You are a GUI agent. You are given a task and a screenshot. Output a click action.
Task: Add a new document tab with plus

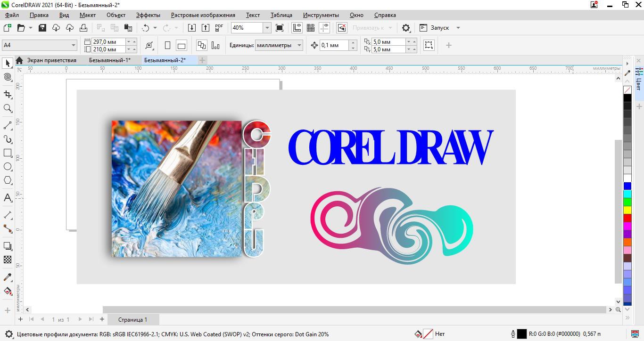202,60
